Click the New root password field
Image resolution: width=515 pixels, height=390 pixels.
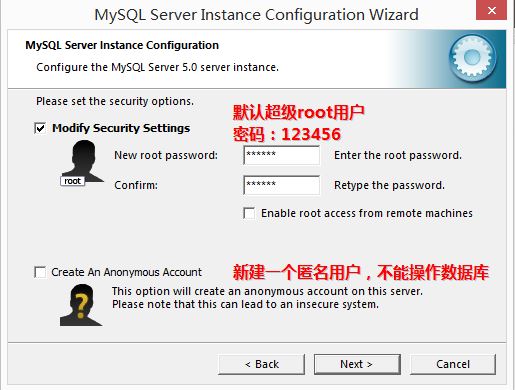click(x=282, y=155)
